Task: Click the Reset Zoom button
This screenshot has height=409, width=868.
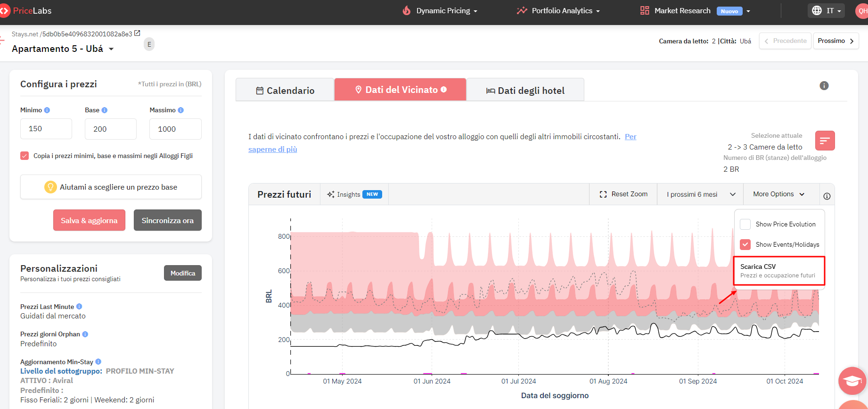Action: point(623,194)
